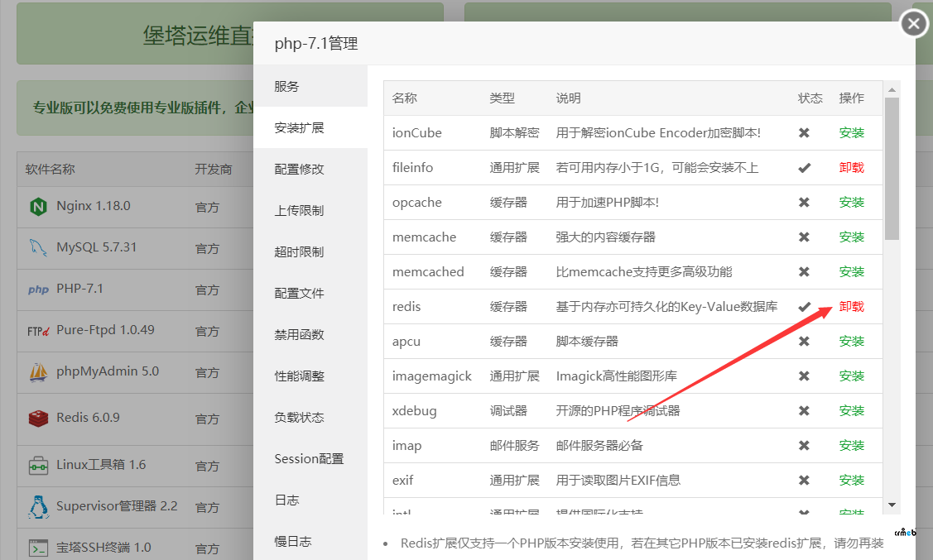Click the memcache status cross icon
This screenshot has height=560, width=933.
tap(804, 237)
